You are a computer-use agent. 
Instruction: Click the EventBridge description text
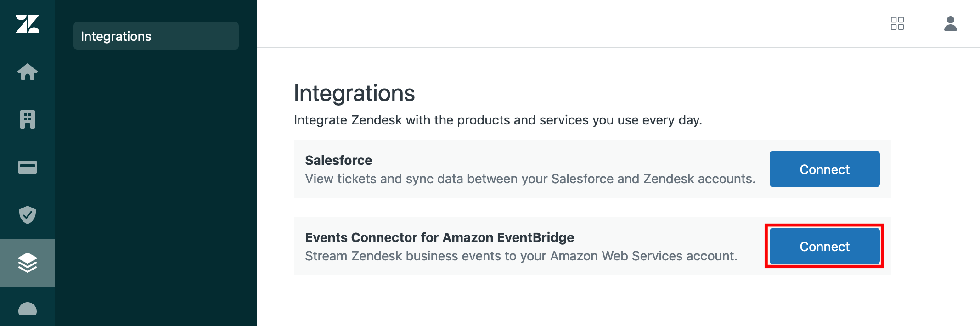tap(521, 256)
